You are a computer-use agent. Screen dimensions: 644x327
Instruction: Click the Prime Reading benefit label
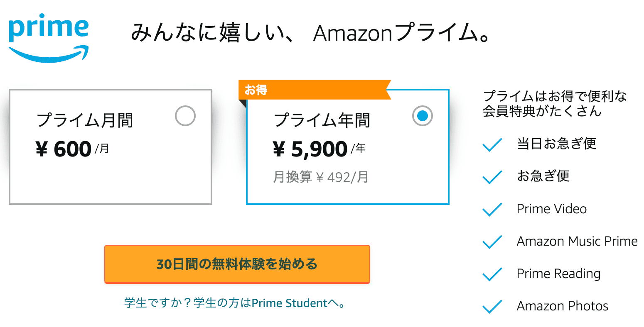558,274
